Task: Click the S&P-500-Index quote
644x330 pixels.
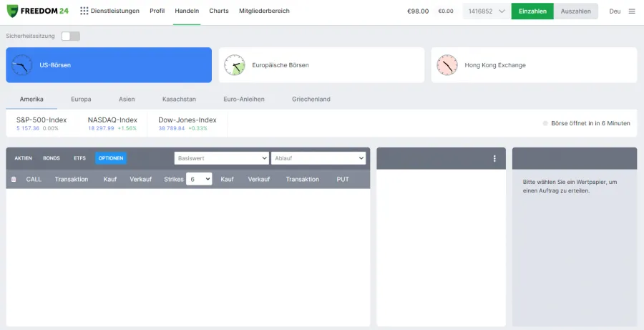Action: tap(42, 123)
